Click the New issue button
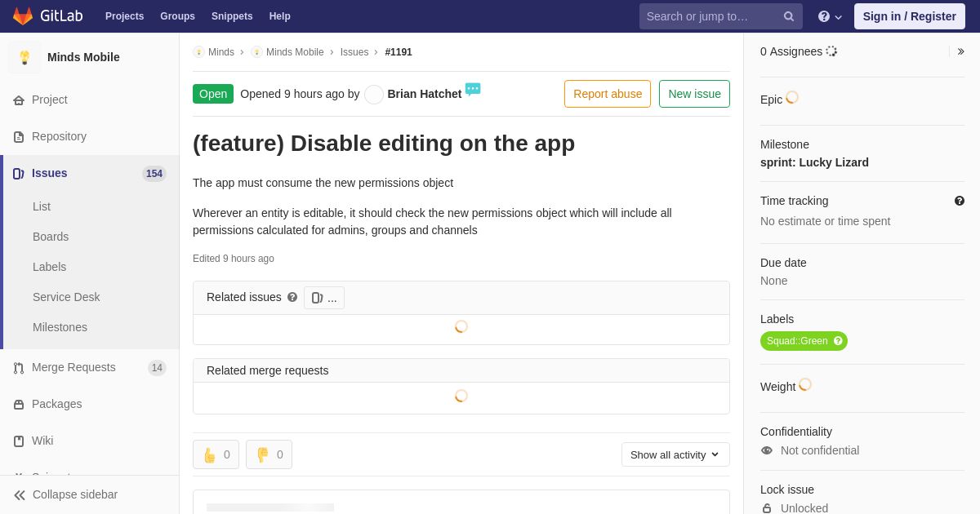 694,94
